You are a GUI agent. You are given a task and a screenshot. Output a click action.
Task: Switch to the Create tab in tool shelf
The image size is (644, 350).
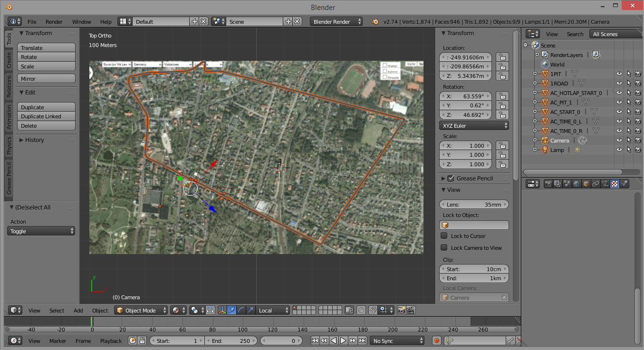[9, 60]
